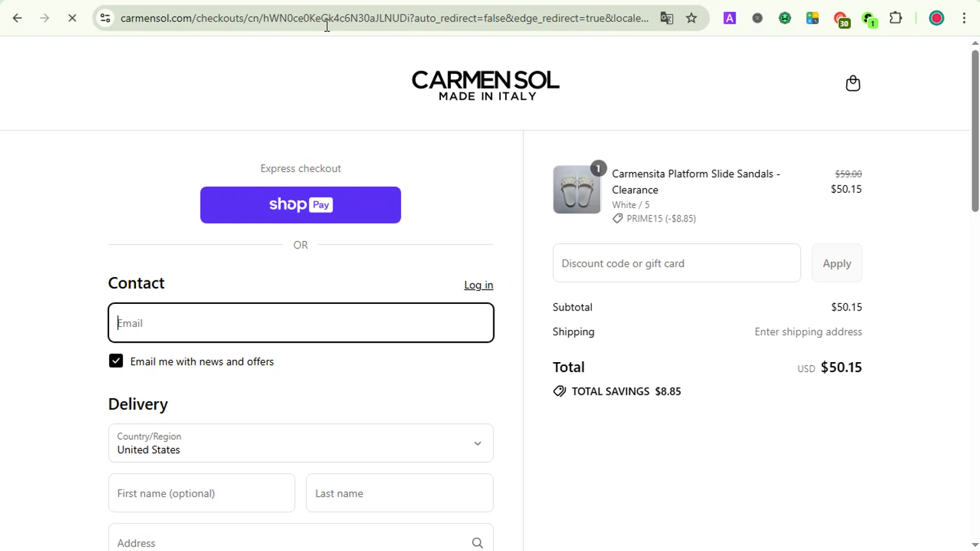
Task: Click the Log in link
Action: click(x=478, y=285)
